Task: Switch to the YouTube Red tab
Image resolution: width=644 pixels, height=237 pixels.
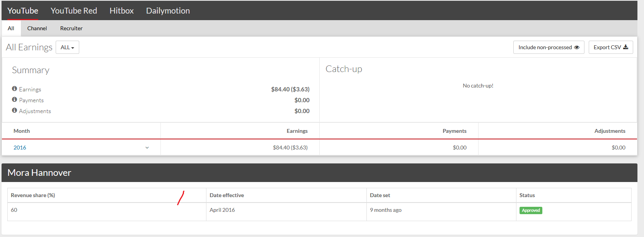Action: pos(73,11)
